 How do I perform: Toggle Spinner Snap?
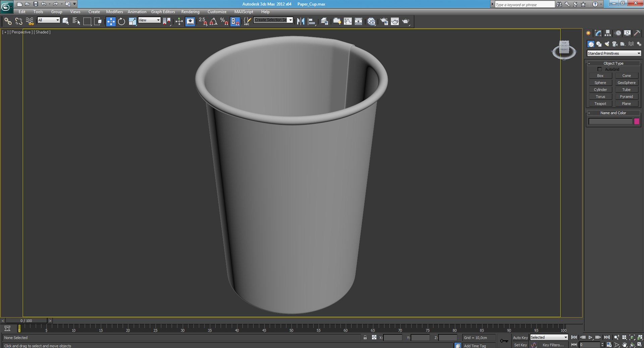pyautogui.click(x=235, y=21)
